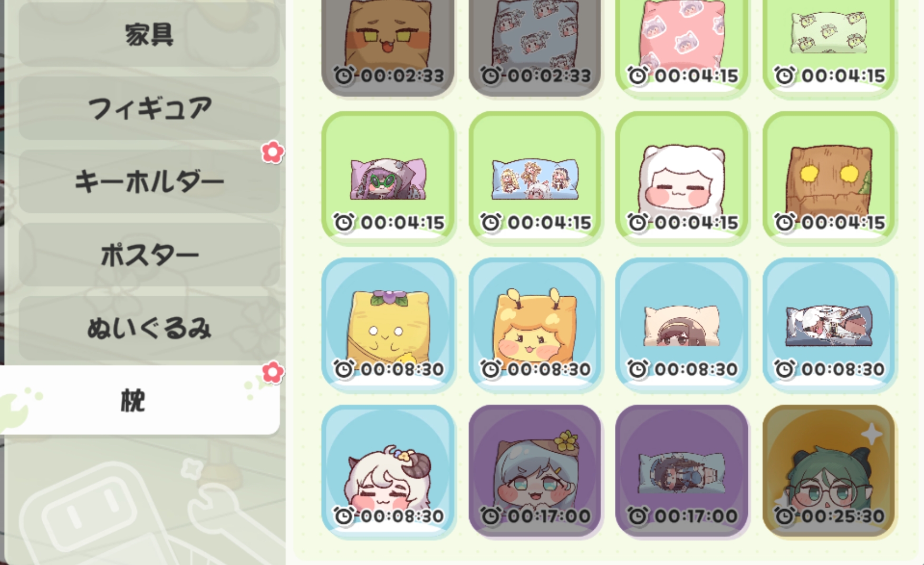
Task: Open the ポスター category tab
Action: [x=149, y=255]
